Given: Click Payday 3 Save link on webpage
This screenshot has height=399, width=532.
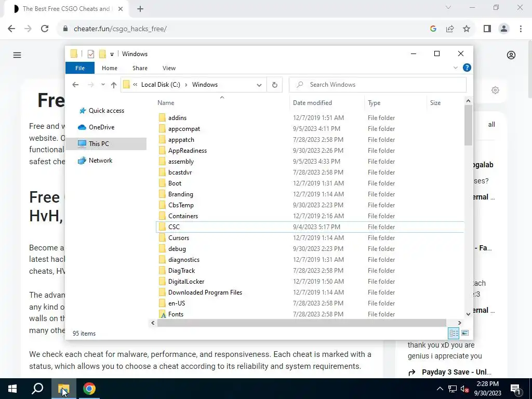Looking at the screenshot, I should pos(456,372).
